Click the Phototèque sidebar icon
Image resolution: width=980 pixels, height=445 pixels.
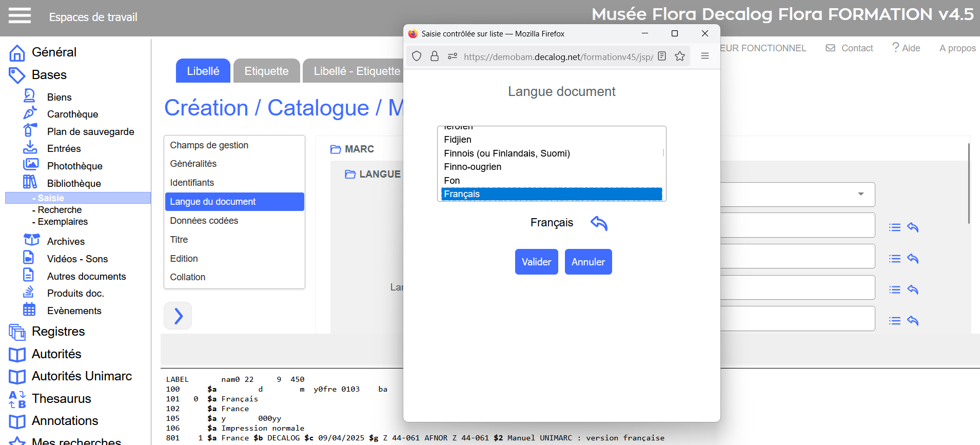(x=30, y=165)
